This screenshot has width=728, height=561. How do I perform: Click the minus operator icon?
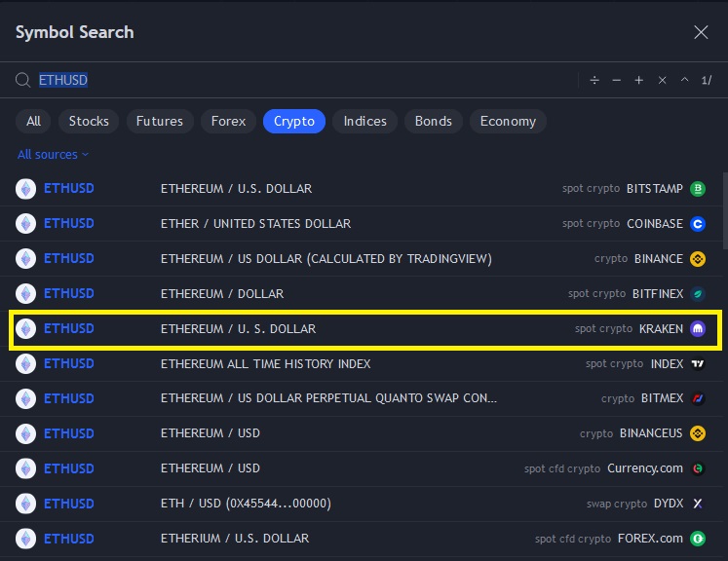617,80
